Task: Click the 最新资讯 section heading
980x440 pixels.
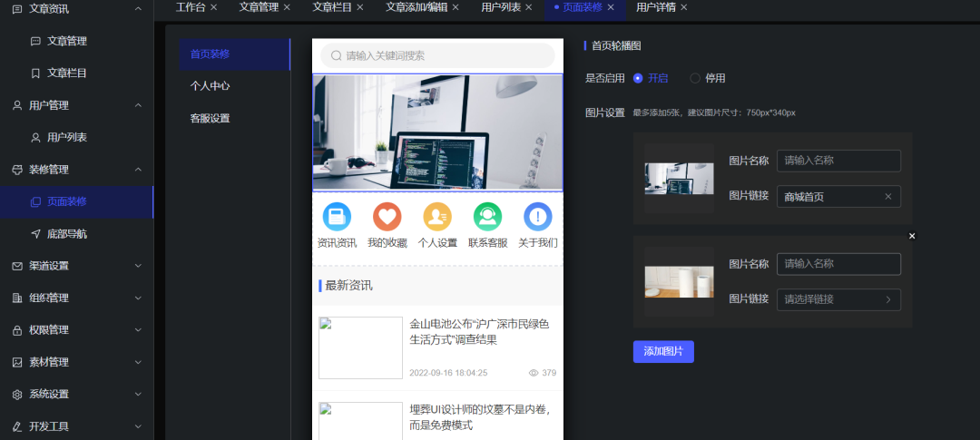Action: pos(348,286)
